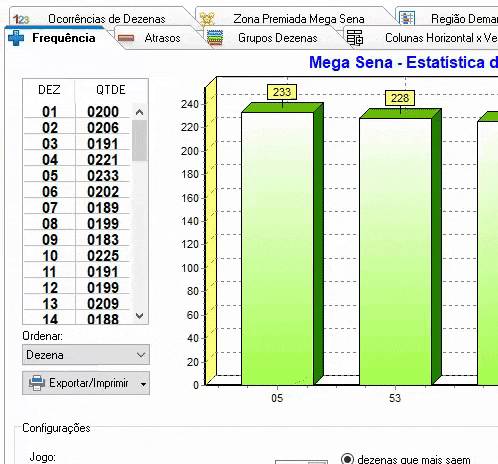
Task: Select dezena 05 row showing 0233
Action: tap(77, 175)
